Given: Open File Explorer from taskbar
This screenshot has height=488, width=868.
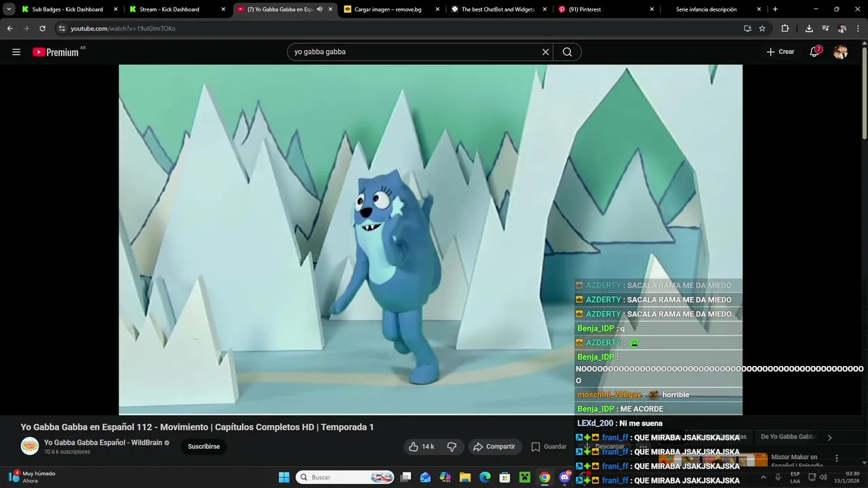Looking at the screenshot, I should pyautogui.click(x=465, y=477).
